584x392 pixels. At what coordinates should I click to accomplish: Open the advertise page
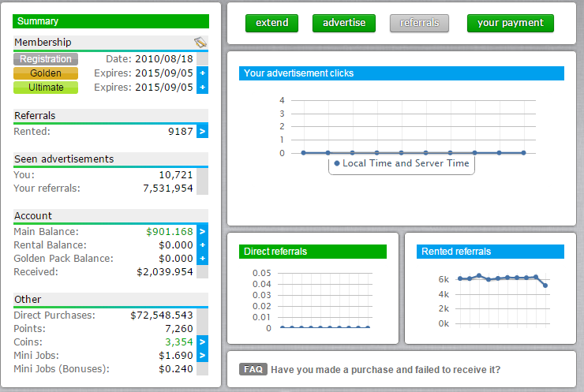(x=344, y=23)
